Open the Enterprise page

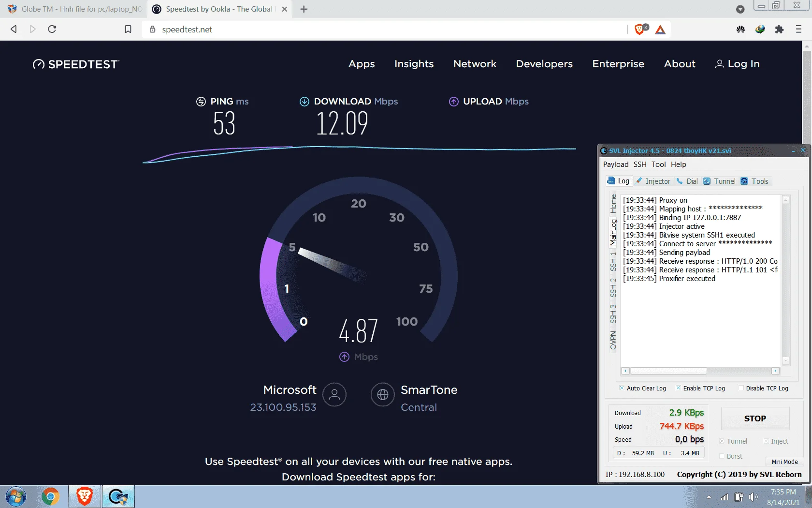click(618, 64)
